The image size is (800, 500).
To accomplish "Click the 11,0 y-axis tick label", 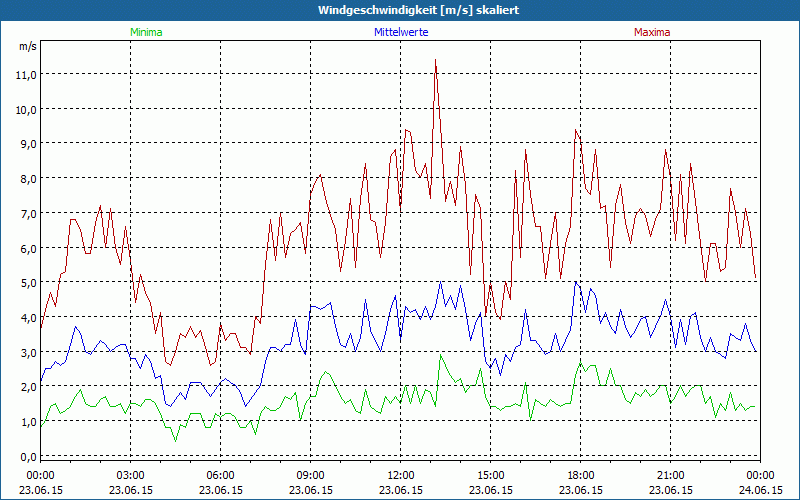I will [26, 74].
